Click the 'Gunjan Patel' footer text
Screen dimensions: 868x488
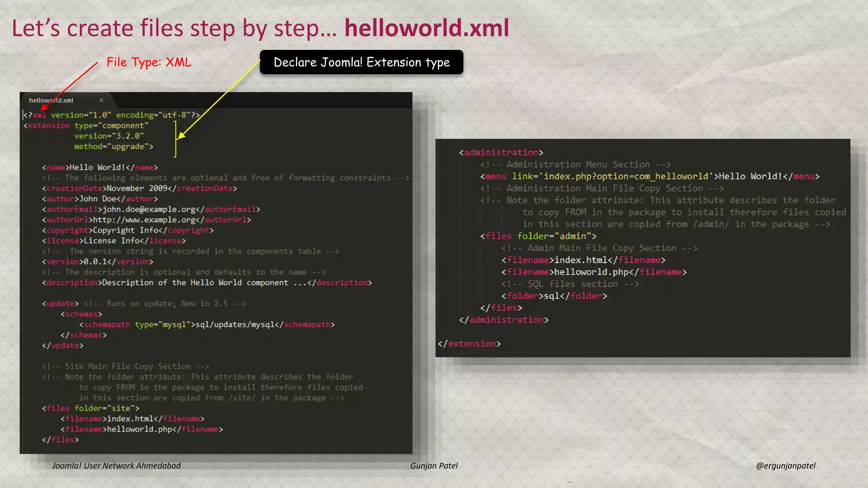pyautogui.click(x=434, y=466)
